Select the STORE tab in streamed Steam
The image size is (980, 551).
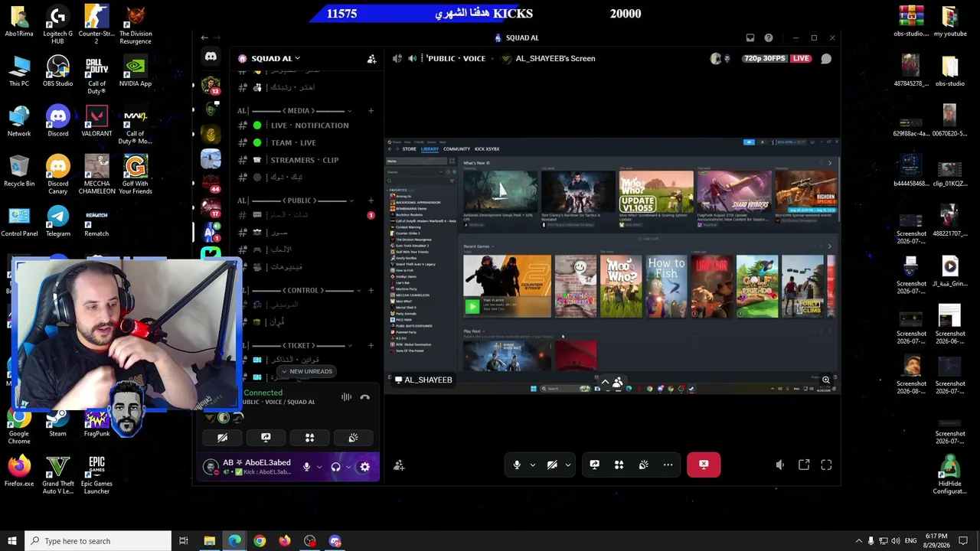coord(410,149)
